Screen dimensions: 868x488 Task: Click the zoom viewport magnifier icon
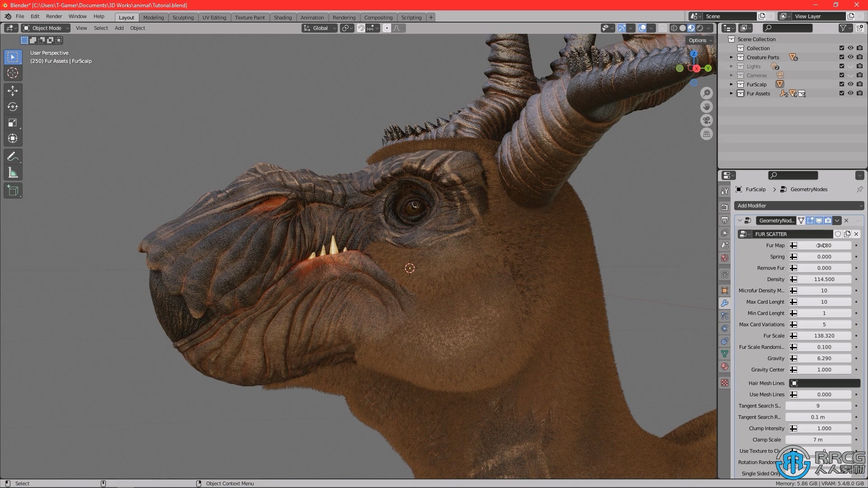click(x=706, y=93)
